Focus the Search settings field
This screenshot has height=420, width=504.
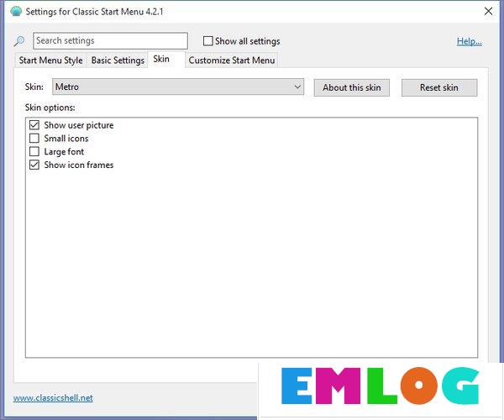click(x=110, y=41)
